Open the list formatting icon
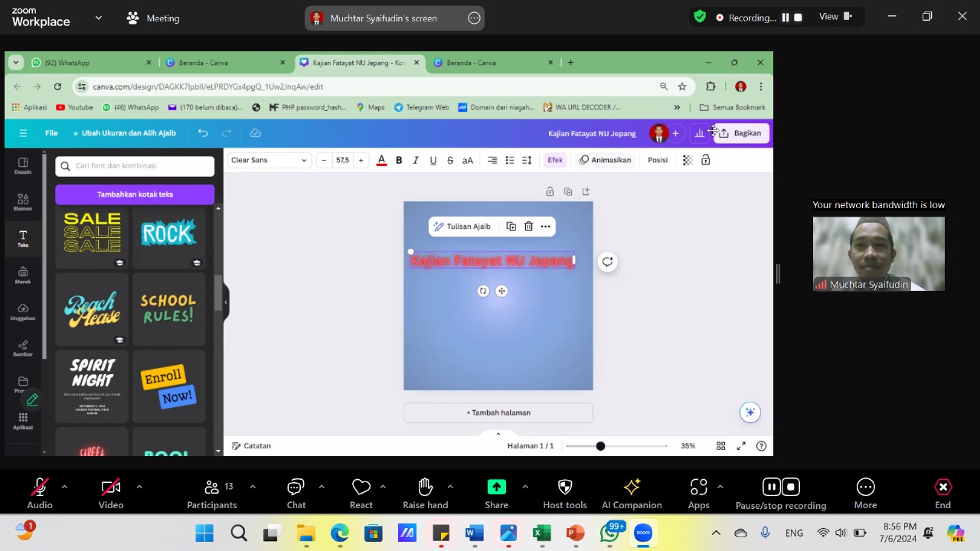Screen dimensions: 980x551 (509, 160)
